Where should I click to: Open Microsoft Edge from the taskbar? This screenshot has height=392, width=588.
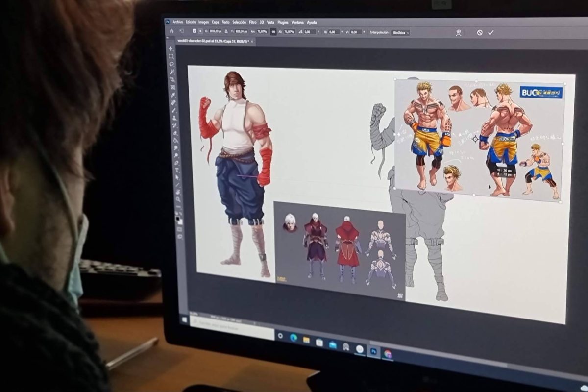[x=294, y=337]
